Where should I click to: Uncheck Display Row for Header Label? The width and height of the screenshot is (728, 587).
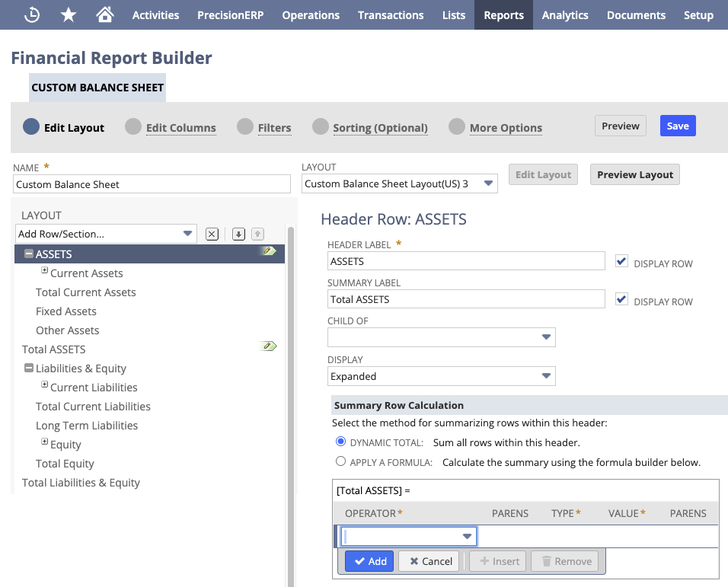(622, 261)
